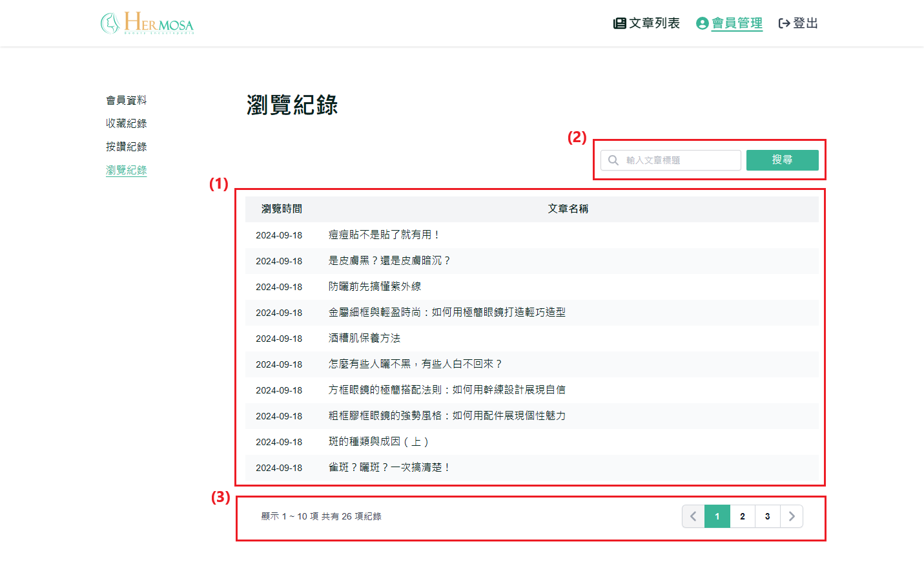Click the member management user icon
The height and width of the screenshot is (577, 924).
pos(702,23)
